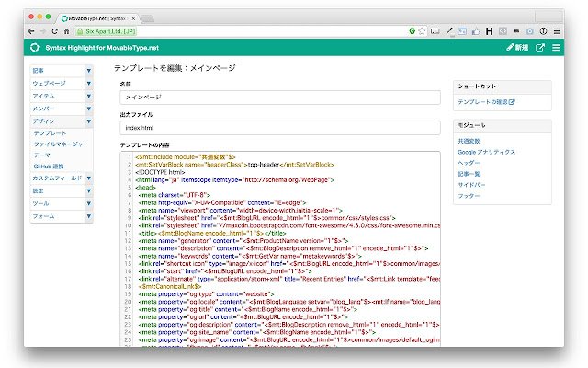Click line number 1 in editor gutter
The height and width of the screenshot is (368, 588).
130,157
